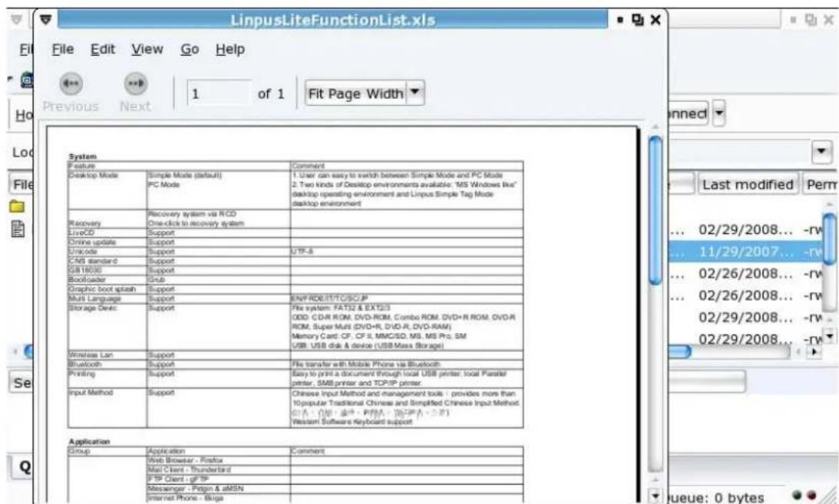The width and height of the screenshot is (839, 504).
Task: Maximize the LinpusLiteFunctionList.xls window
Action: click(637, 20)
